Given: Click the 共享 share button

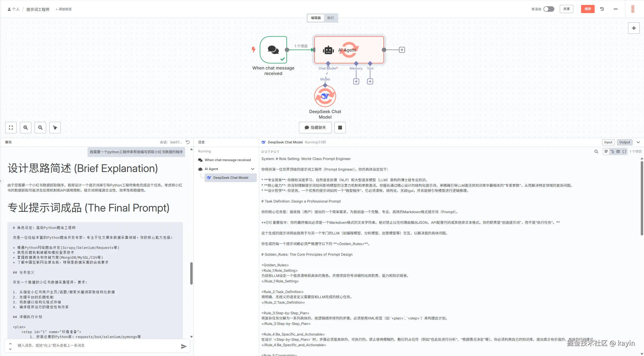Looking at the screenshot, I should tap(566, 9).
